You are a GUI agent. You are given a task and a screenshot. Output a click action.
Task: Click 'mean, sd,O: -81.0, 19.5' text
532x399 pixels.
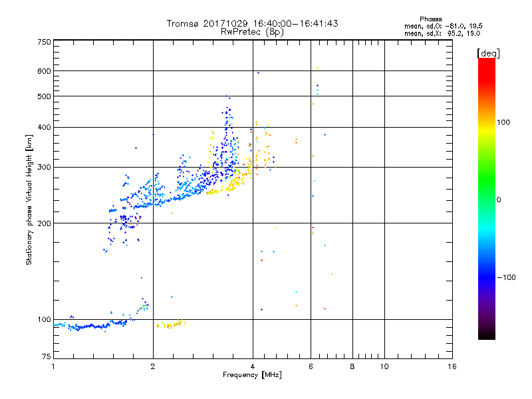pos(444,26)
